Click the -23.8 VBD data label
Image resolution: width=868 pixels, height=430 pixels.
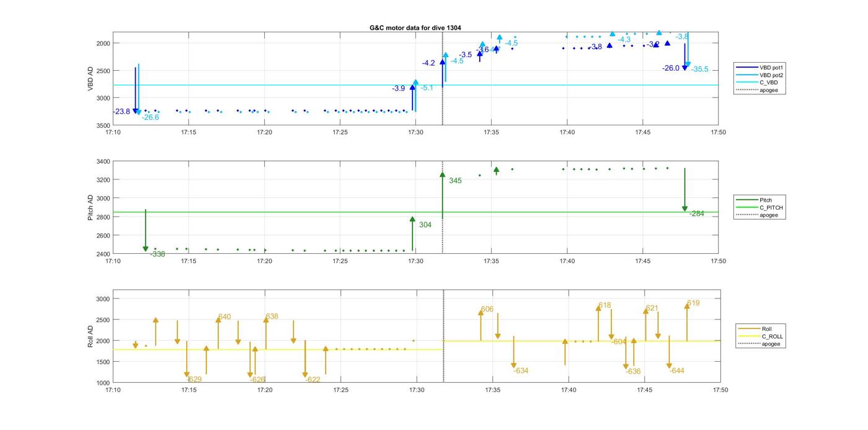tap(122, 112)
